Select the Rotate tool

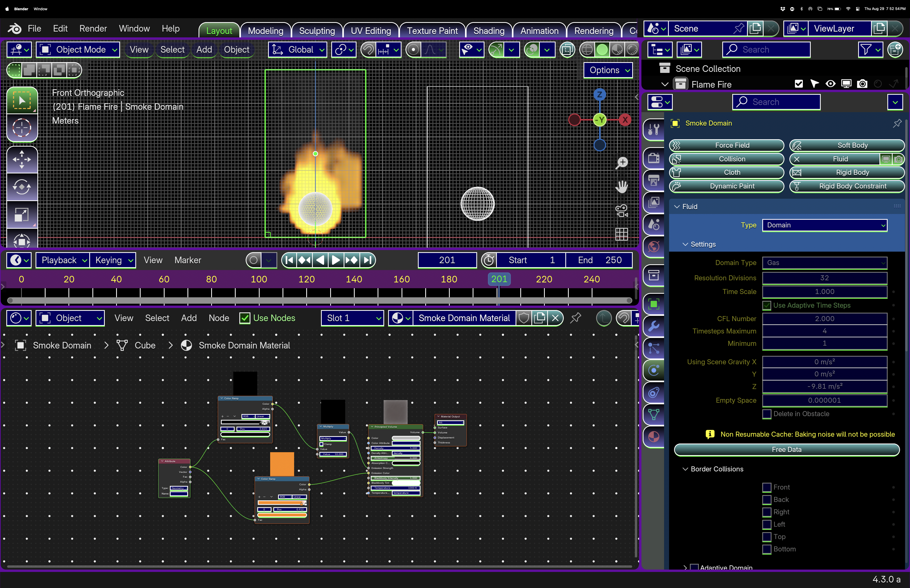[22, 187]
